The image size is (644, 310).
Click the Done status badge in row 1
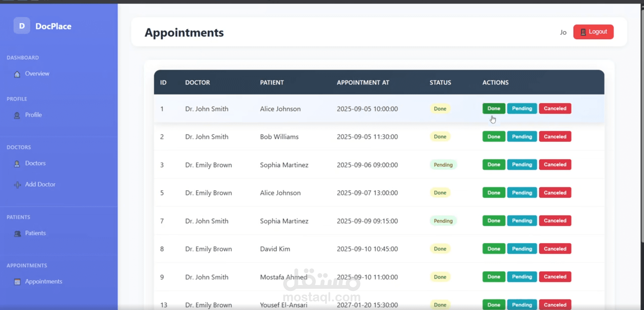[440, 109]
